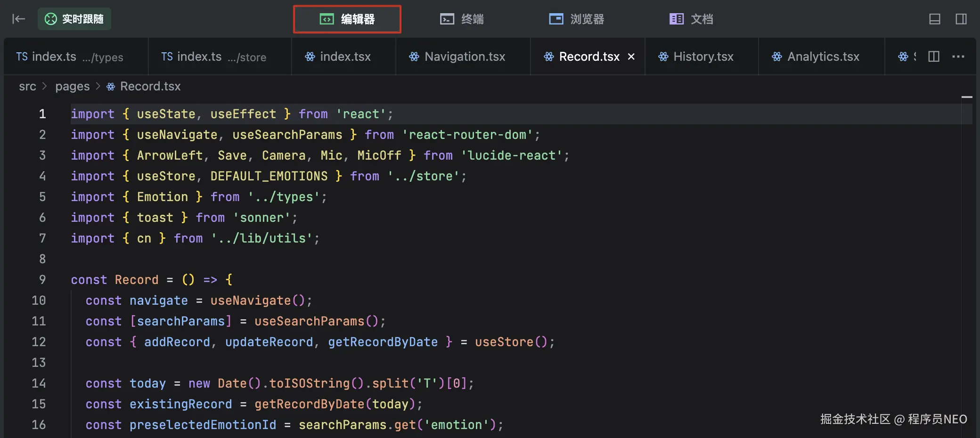Open the Analytics.tsx file tab
The width and height of the screenshot is (980, 438).
(x=822, y=57)
